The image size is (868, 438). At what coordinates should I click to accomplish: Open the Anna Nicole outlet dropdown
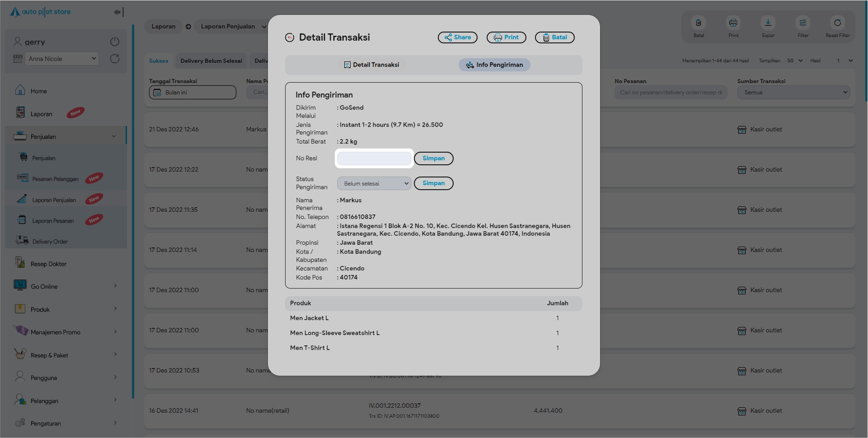pos(61,59)
